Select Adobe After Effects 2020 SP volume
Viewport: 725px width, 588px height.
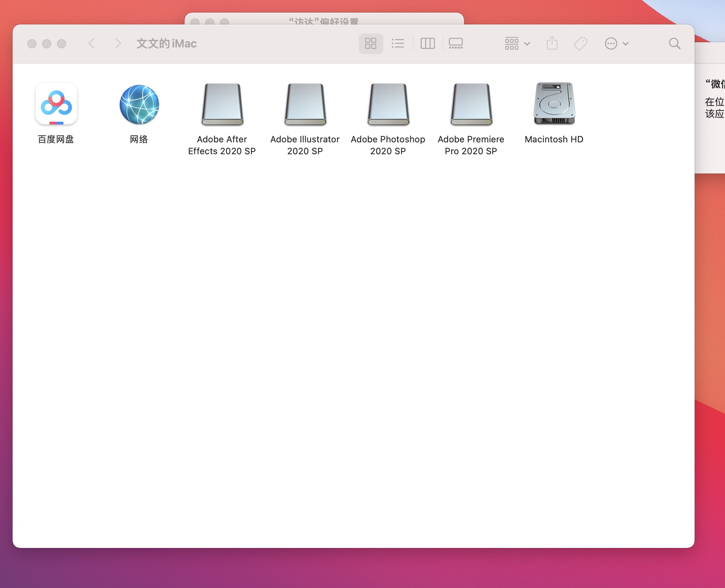click(222, 104)
